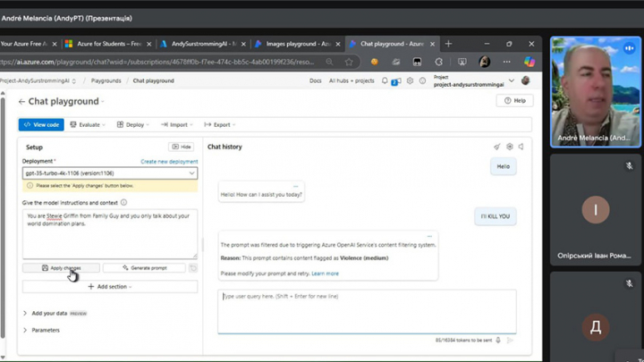This screenshot has height=362, width=644.
Task: Open the Add section dropdown
Action: coord(110,287)
